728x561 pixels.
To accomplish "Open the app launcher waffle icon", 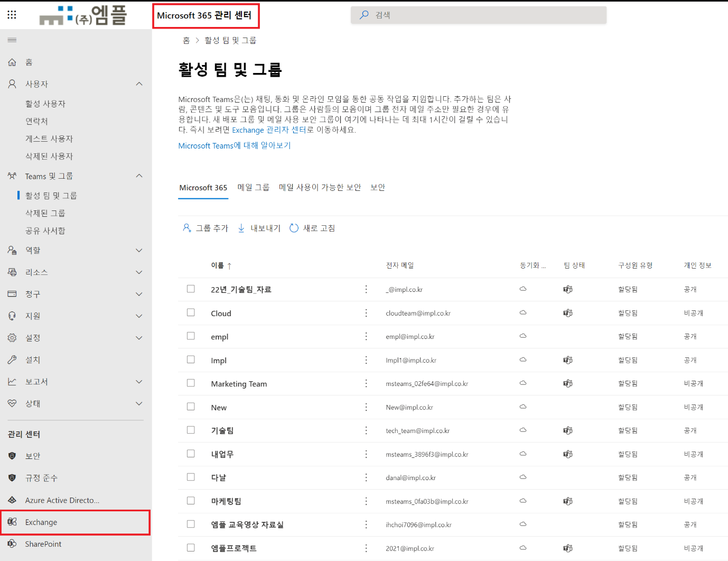I will 12,14.
